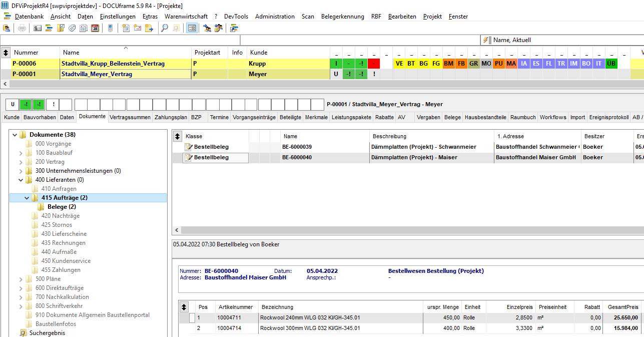Image resolution: width=644 pixels, height=337 pixels.
Task: Switch to the Bauvorhaben tab
Action: [x=40, y=117]
